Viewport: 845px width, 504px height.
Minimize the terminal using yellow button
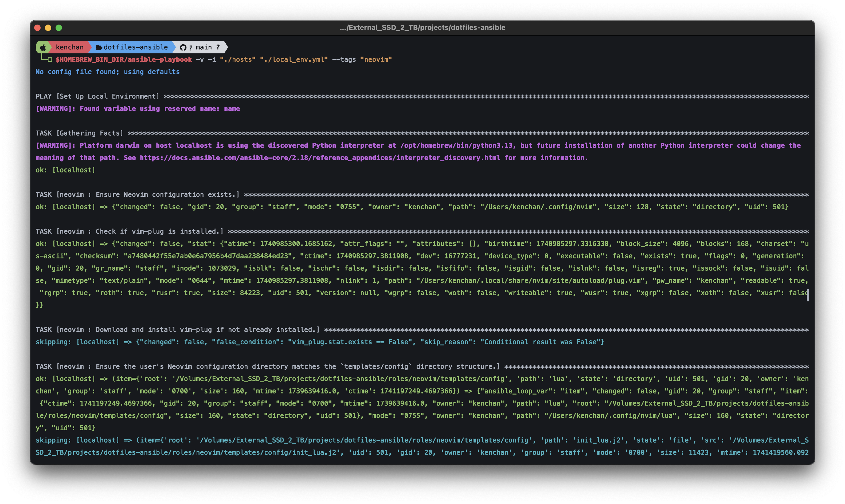48,28
